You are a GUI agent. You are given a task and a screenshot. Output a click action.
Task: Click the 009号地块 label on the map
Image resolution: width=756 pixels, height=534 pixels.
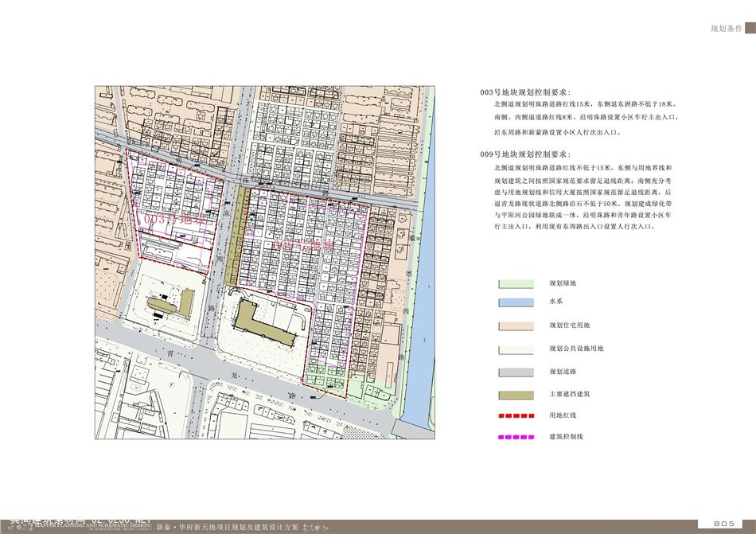(x=300, y=246)
